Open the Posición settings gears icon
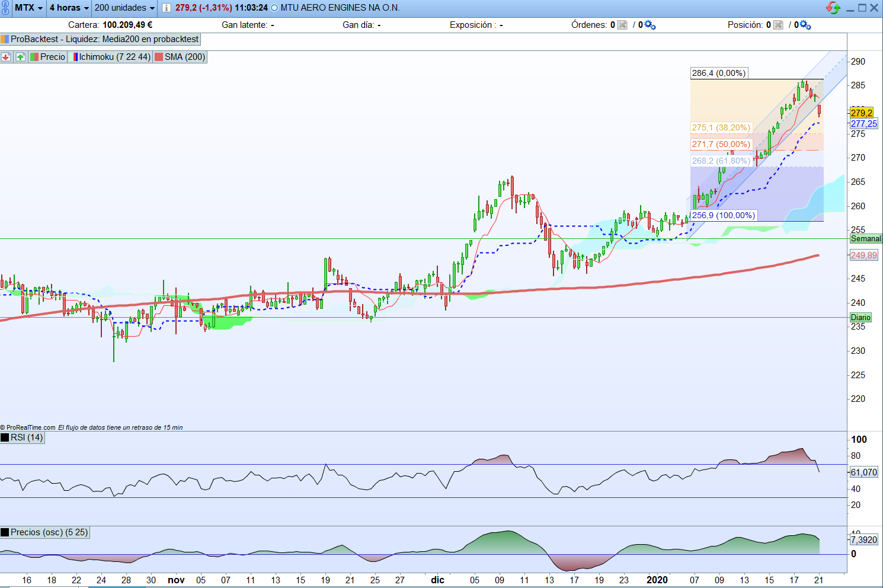This screenshot has width=883, height=588. (805, 25)
